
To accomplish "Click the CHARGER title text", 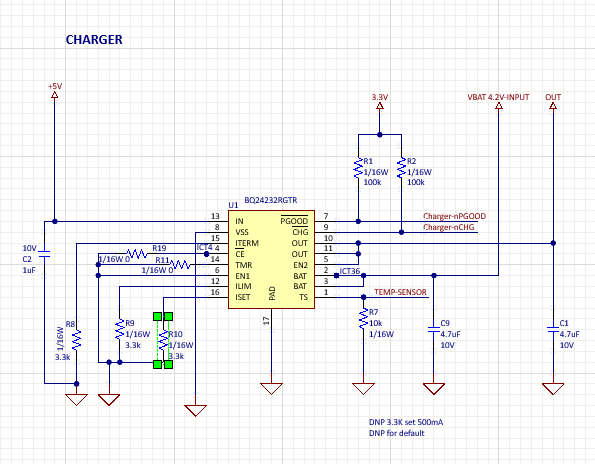I will tap(94, 39).
